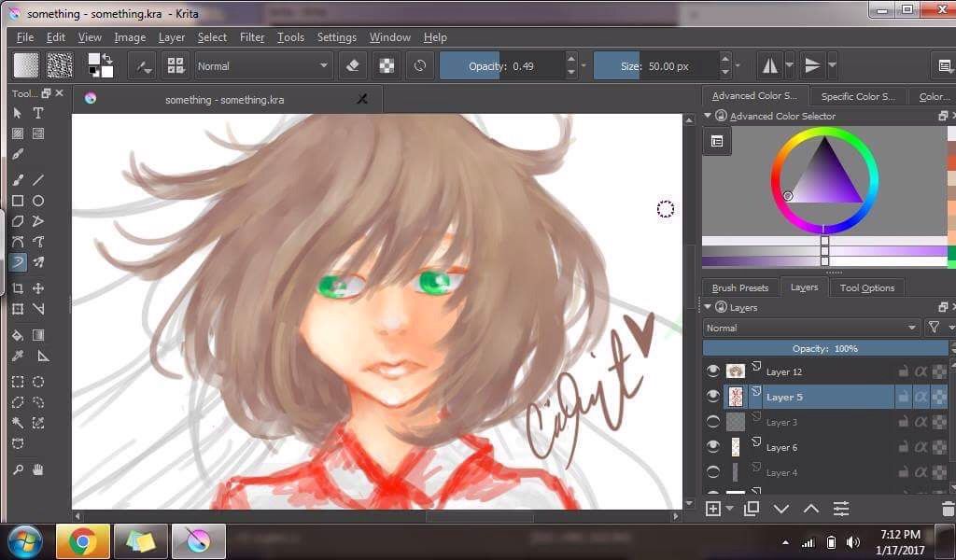
Task: Open the brush presets grid chooser
Action: pos(176,66)
